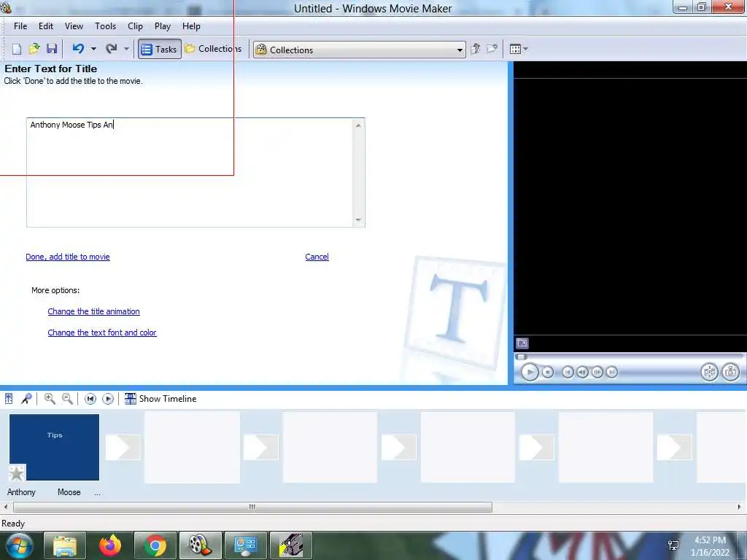
Task: Expand the undo history dropdown arrow
Action: pos(94,49)
